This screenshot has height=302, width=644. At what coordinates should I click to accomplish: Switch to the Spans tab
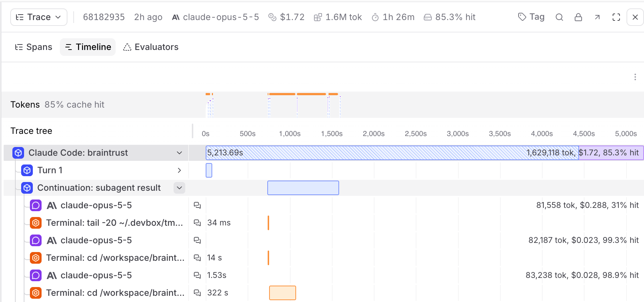(x=34, y=47)
